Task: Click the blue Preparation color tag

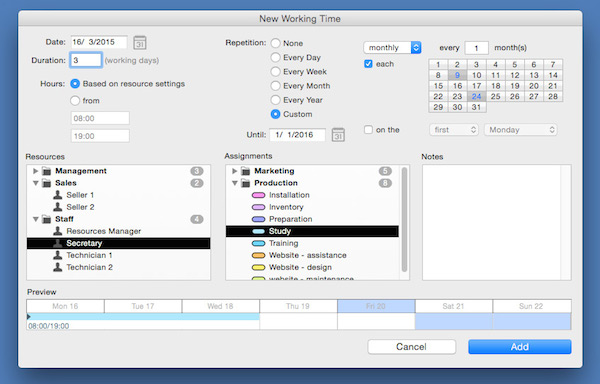Action: [x=258, y=219]
